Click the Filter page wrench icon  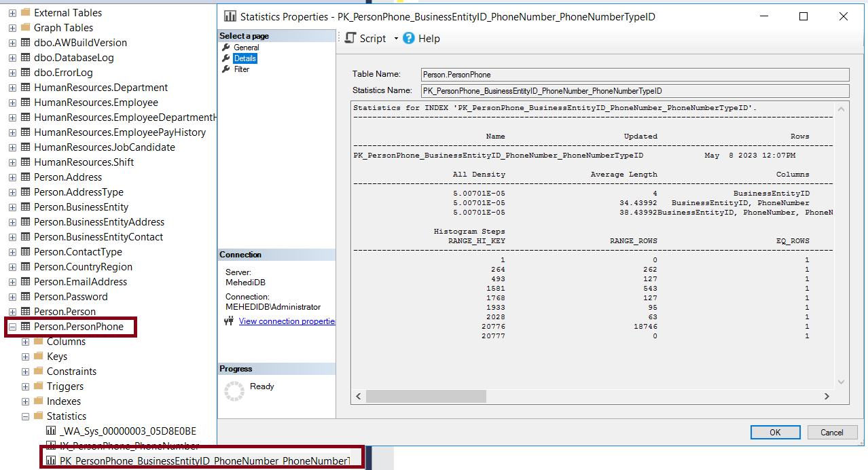coord(226,69)
